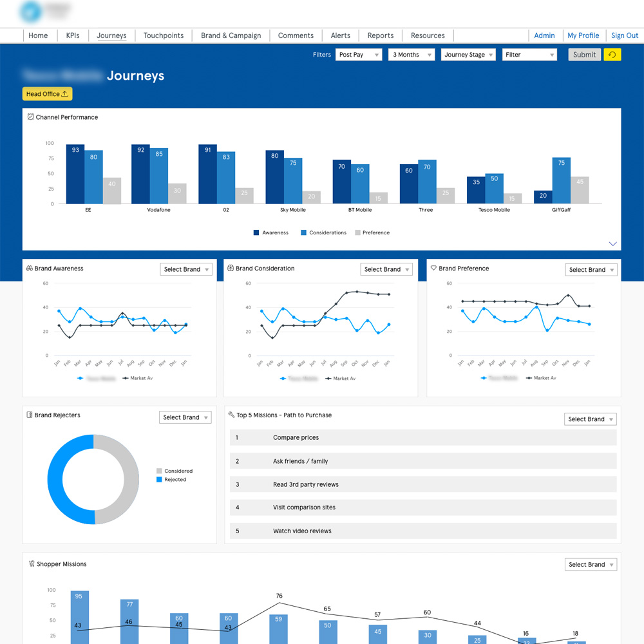The width and height of the screenshot is (644, 644).
Task: Click the Vodafone Awareness bar showing 92
Action: [x=140, y=174]
